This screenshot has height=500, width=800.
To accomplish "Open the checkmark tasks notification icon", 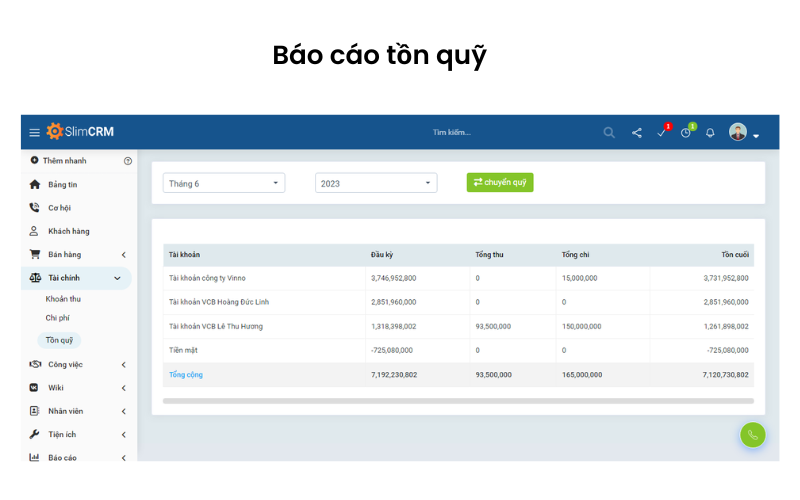I will pyautogui.click(x=661, y=133).
